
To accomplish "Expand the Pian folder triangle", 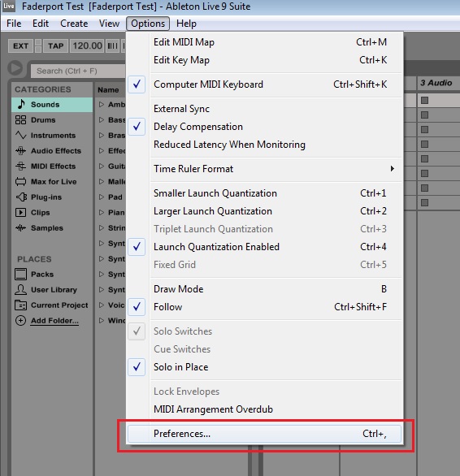I will (x=102, y=213).
